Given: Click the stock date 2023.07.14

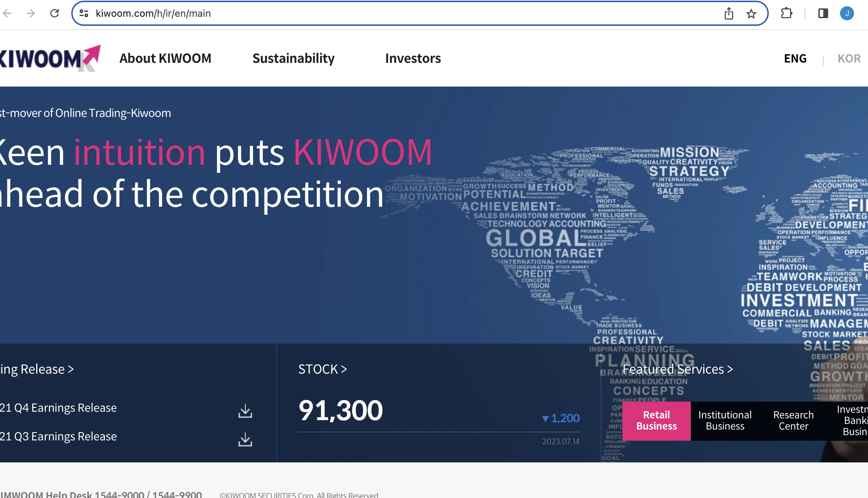Looking at the screenshot, I should [x=561, y=441].
